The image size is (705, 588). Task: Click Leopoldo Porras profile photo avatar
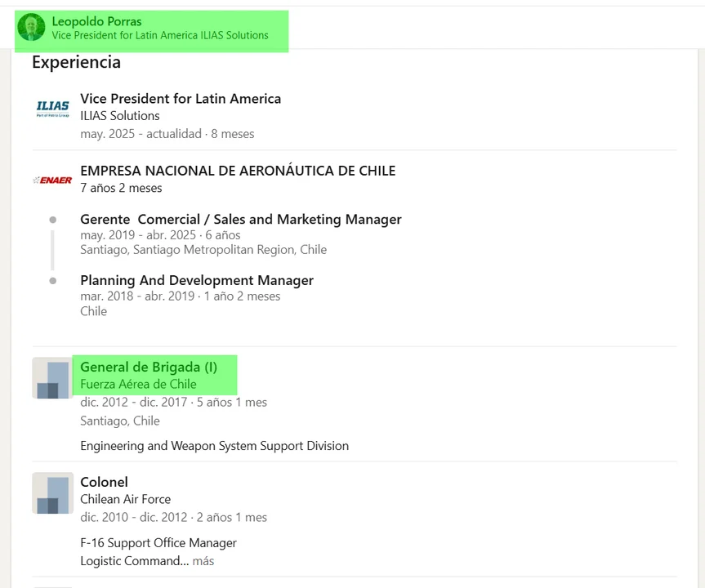click(x=31, y=28)
